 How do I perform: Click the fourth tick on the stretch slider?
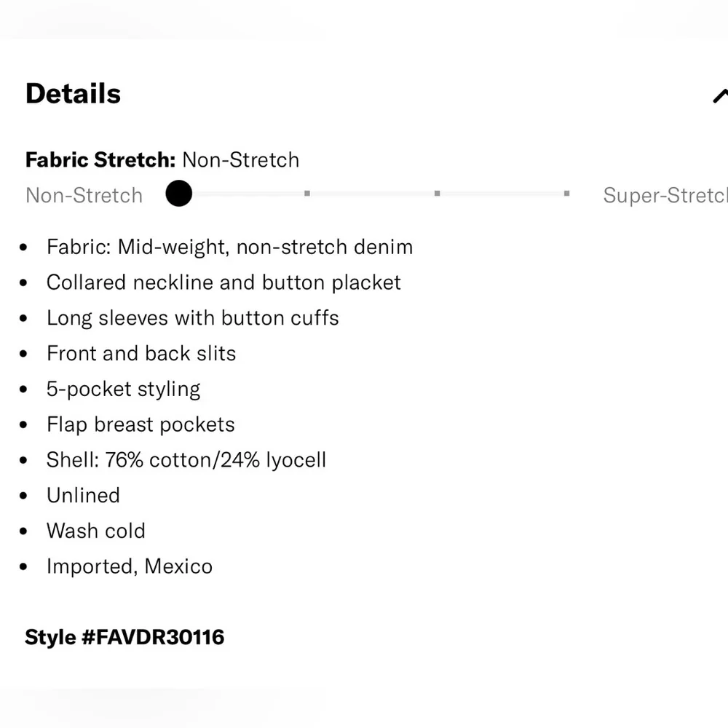pos(566,194)
